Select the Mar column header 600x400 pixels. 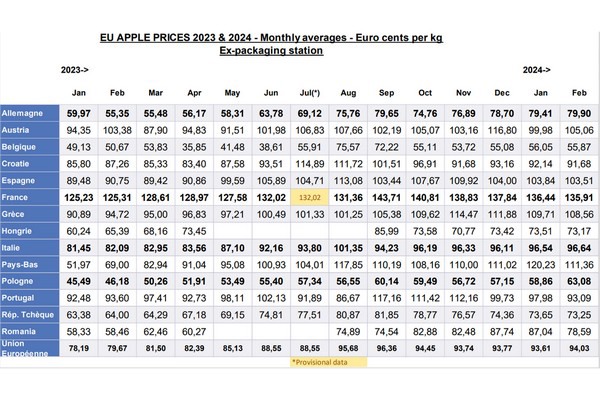click(x=155, y=92)
